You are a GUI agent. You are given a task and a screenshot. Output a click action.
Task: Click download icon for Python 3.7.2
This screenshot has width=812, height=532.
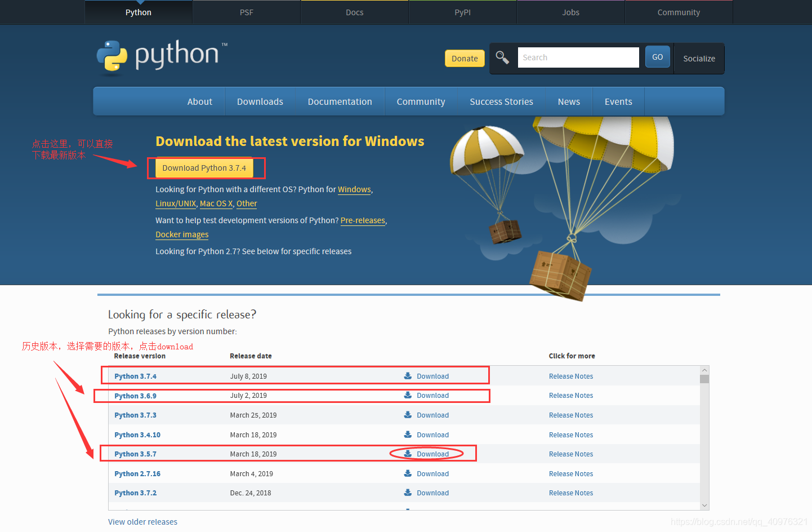tap(408, 493)
